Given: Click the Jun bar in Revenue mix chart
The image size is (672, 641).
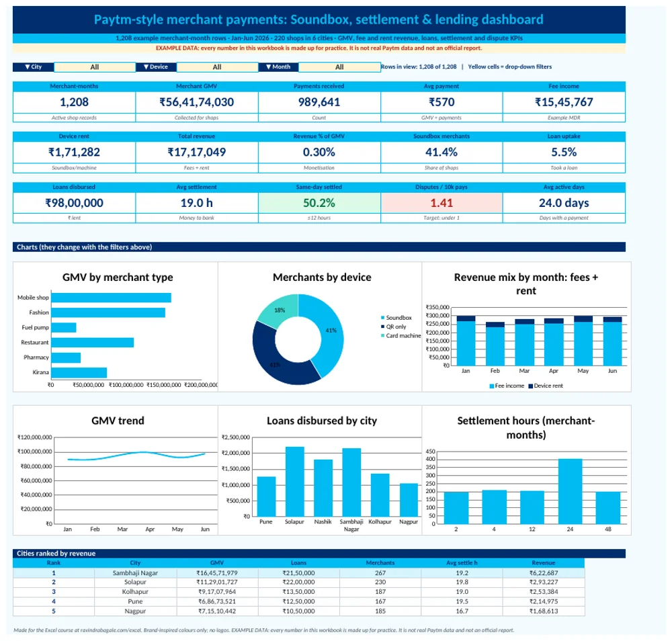Looking at the screenshot, I should point(612,341).
